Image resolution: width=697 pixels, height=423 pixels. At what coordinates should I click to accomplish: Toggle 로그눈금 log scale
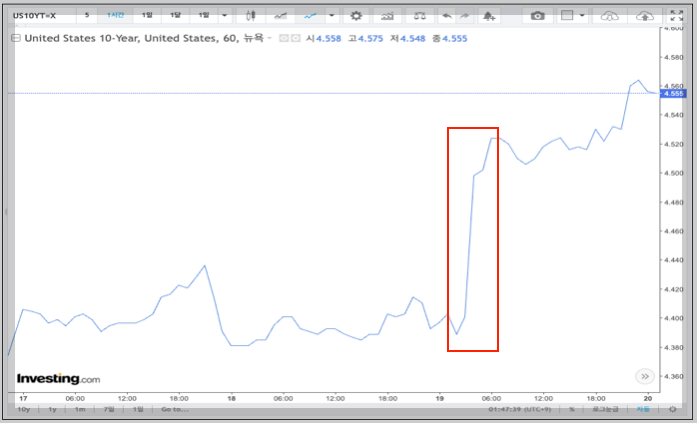click(x=605, y=409)
